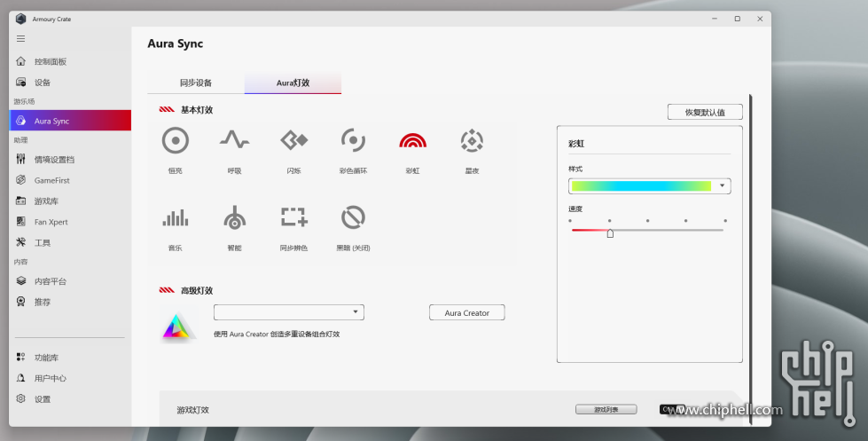Set 速度 slider to the rightmost dot
The image size is (868, 441).
724,221
